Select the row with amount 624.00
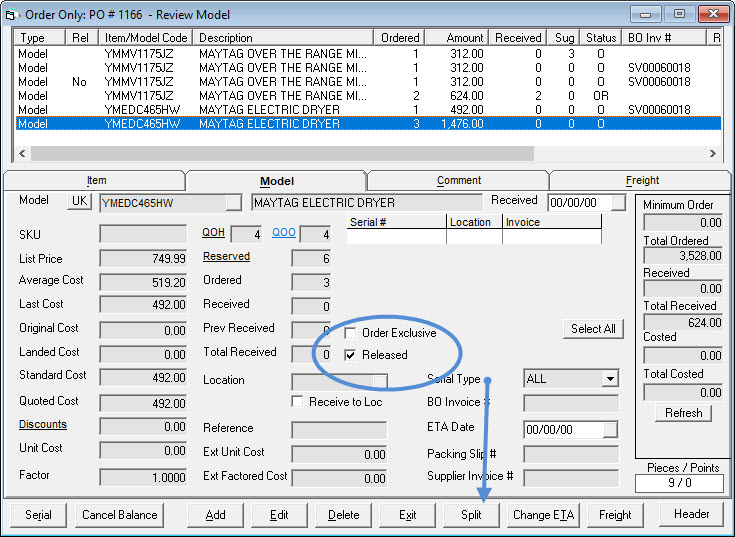This screenshot has height=537, width=735. [x=368, y=96]
